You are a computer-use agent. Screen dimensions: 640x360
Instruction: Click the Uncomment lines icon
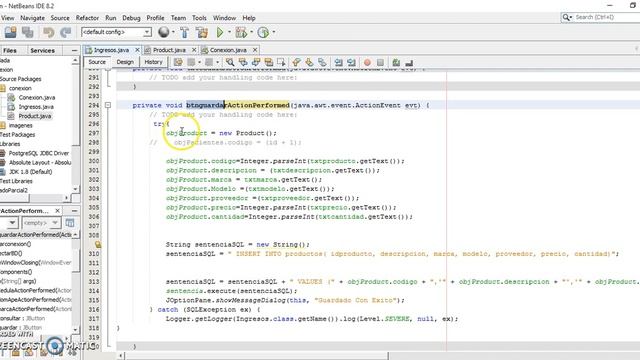point(409,62)
